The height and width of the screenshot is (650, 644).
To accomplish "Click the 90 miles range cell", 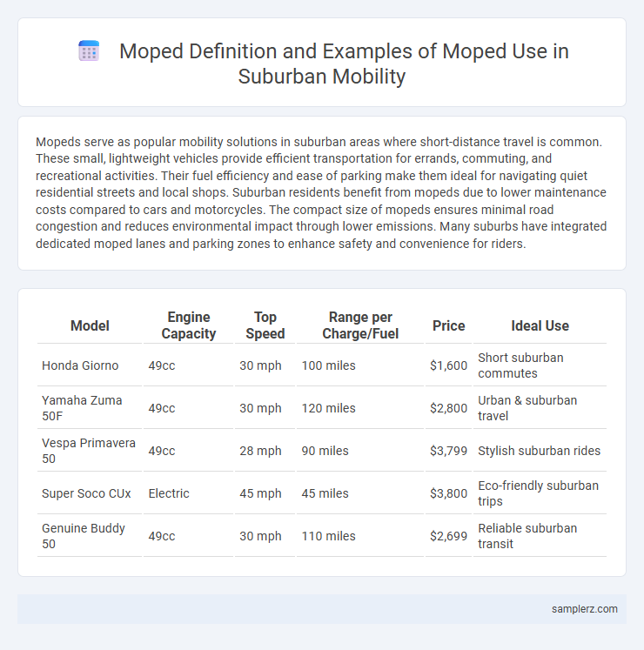I will coord(360,451).
